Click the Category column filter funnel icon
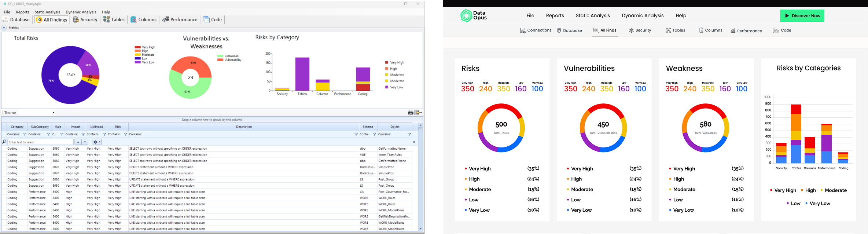 point(25,134)
